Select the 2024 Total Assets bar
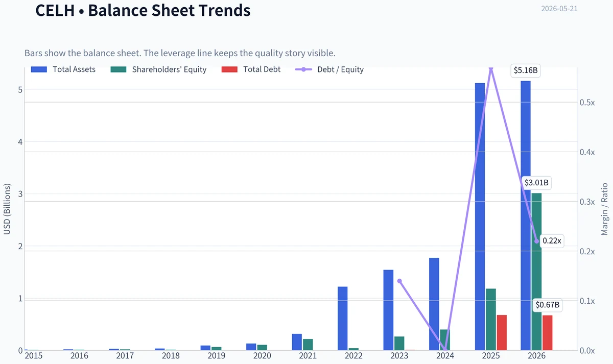Screen dimensions: 613x364 [x=434, y=304]
